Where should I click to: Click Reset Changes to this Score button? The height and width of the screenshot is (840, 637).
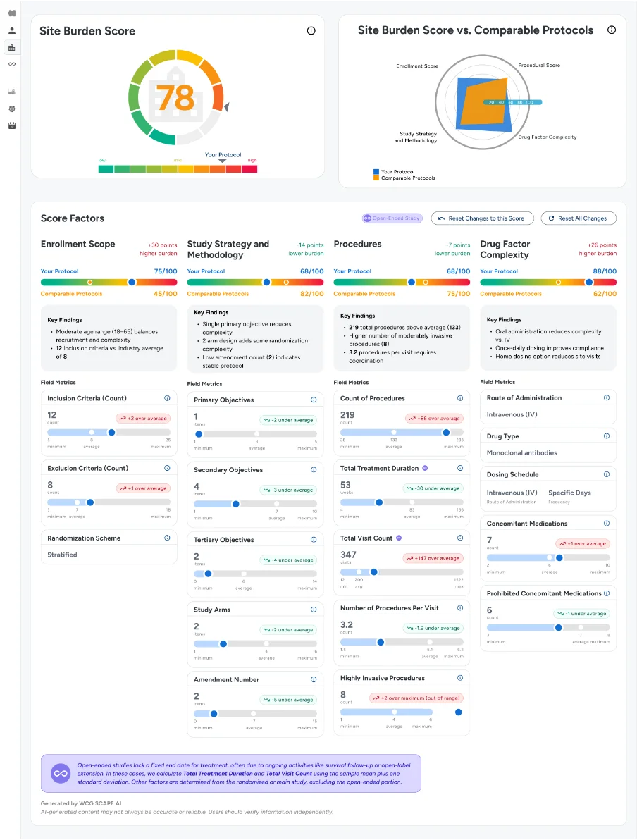click(x=482, y=218)
